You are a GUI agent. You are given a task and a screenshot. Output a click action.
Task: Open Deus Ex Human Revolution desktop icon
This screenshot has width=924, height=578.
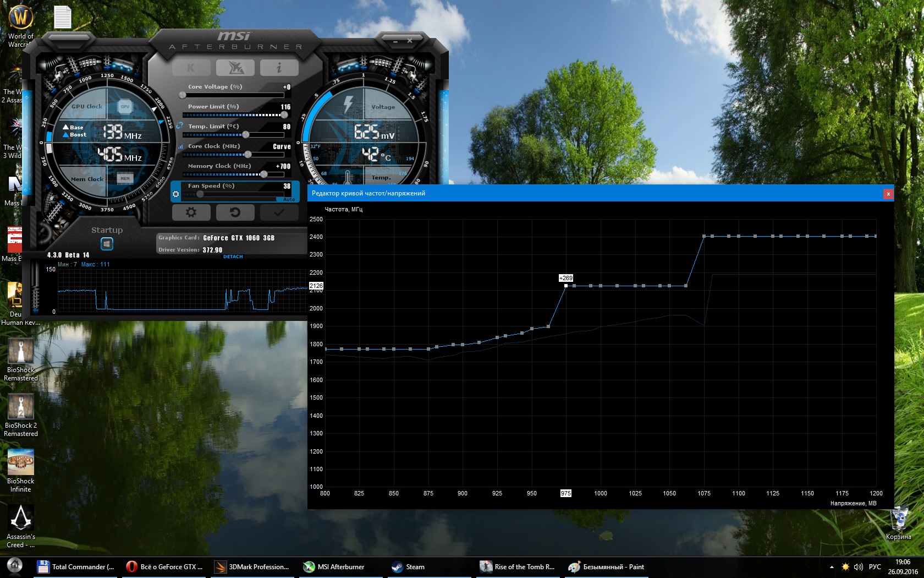[x=16, y=304]
